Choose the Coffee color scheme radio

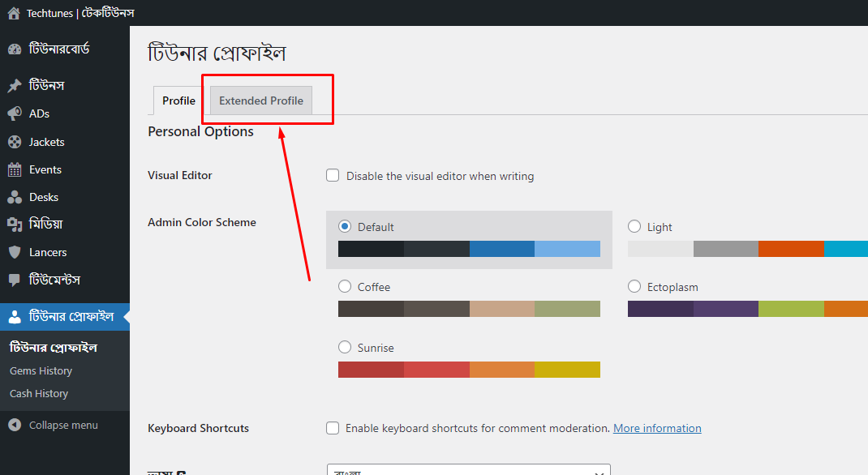click(345, 286)
